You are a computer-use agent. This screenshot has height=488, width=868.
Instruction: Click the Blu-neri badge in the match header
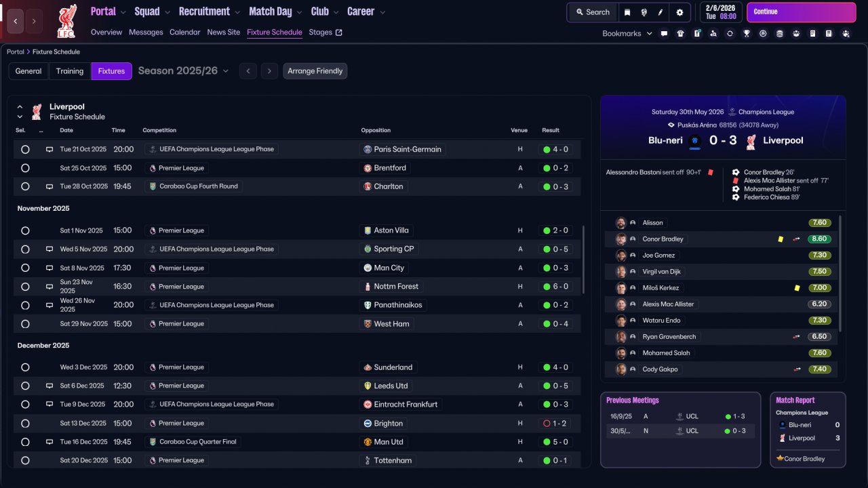pos(694,141)
